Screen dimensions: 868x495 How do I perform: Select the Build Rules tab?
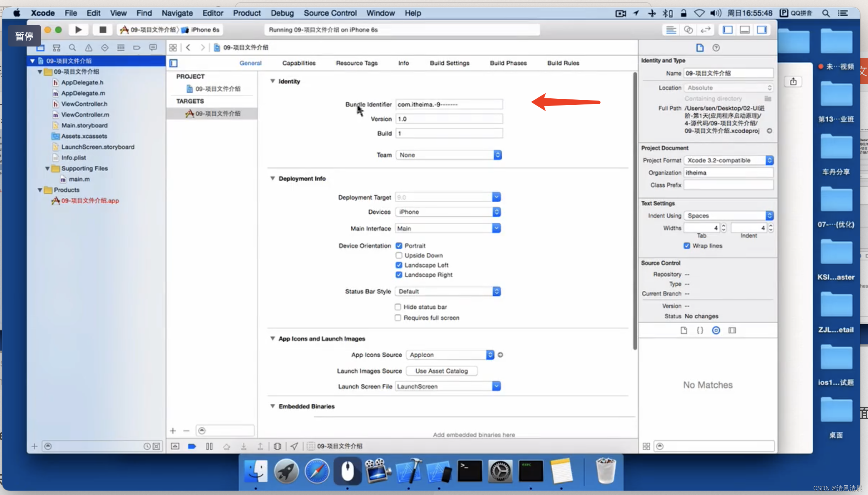(x=563, y=63)
